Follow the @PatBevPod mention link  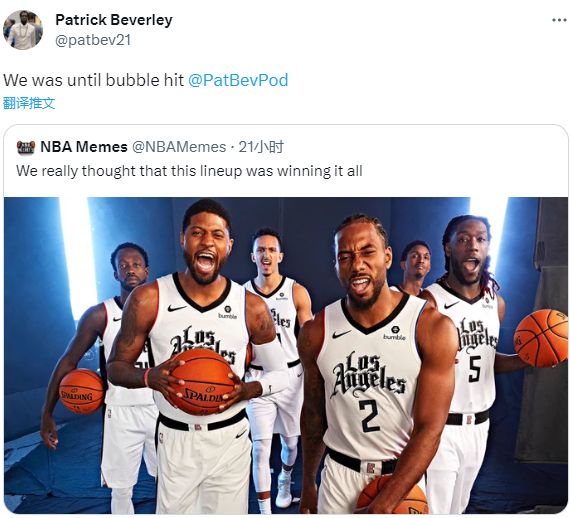238,80
